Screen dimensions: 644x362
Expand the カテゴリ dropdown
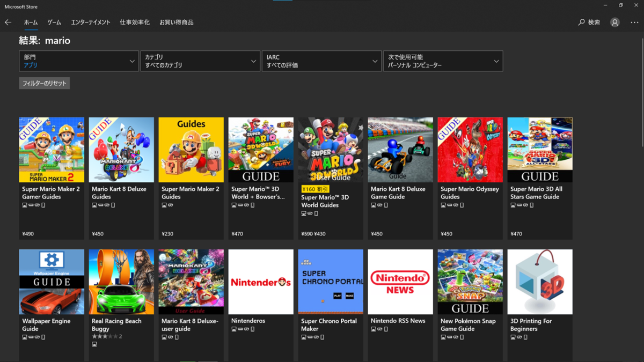click(x=200, y=61)
